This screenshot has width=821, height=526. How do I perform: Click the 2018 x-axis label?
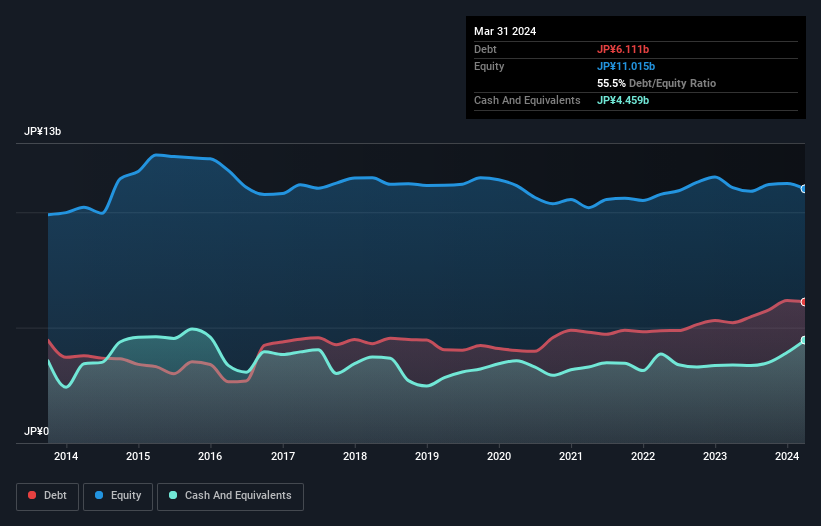355,456
